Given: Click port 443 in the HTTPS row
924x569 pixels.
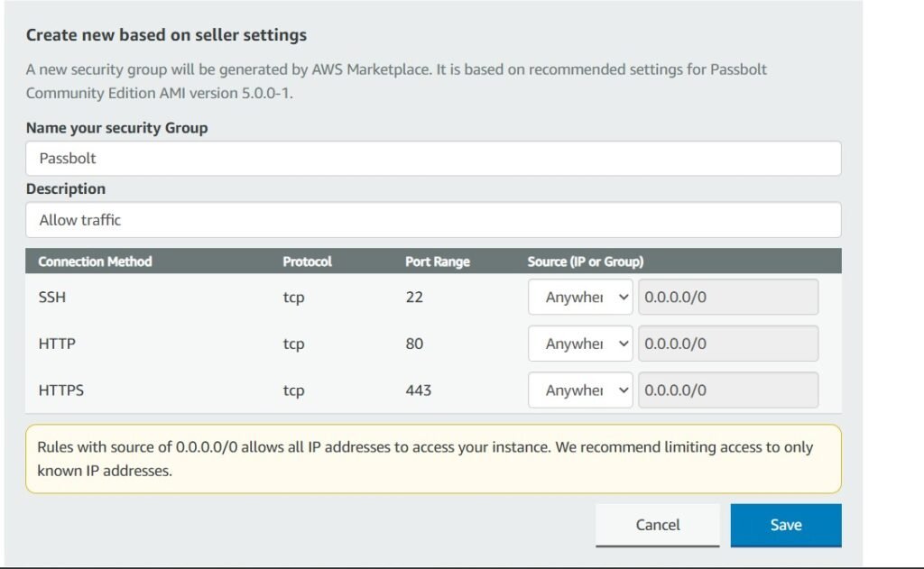Looking at the screenshot, I should tap(419, 390).
